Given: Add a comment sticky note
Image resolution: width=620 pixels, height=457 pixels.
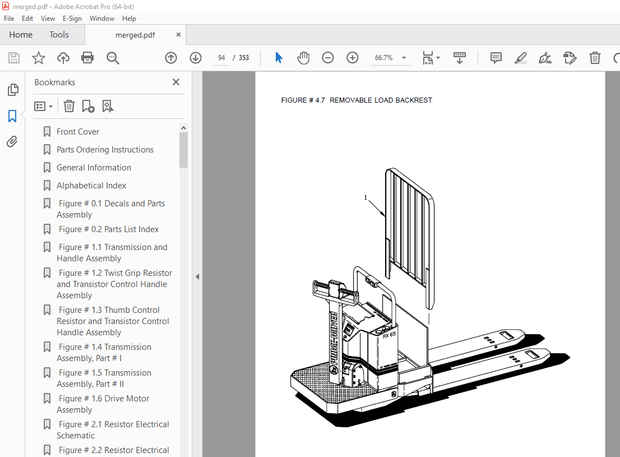Looking at the screenshot, I should coord(496,58).
